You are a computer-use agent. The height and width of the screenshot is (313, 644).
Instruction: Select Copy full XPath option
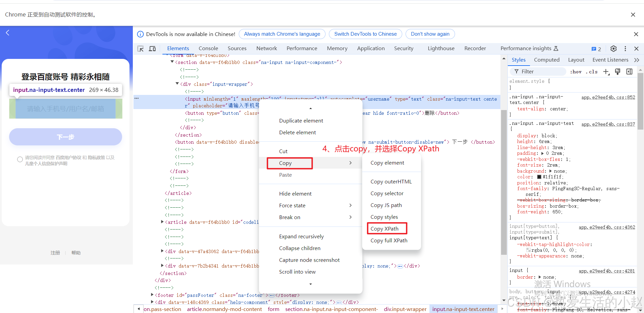point(391,240)
